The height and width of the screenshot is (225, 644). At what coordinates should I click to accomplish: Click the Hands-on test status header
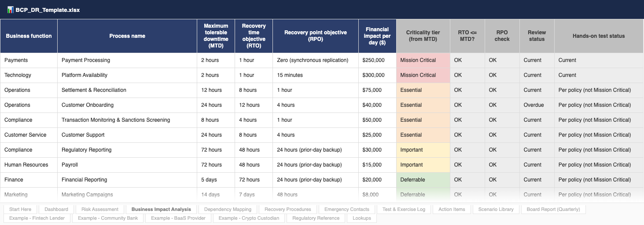(599, 36)
